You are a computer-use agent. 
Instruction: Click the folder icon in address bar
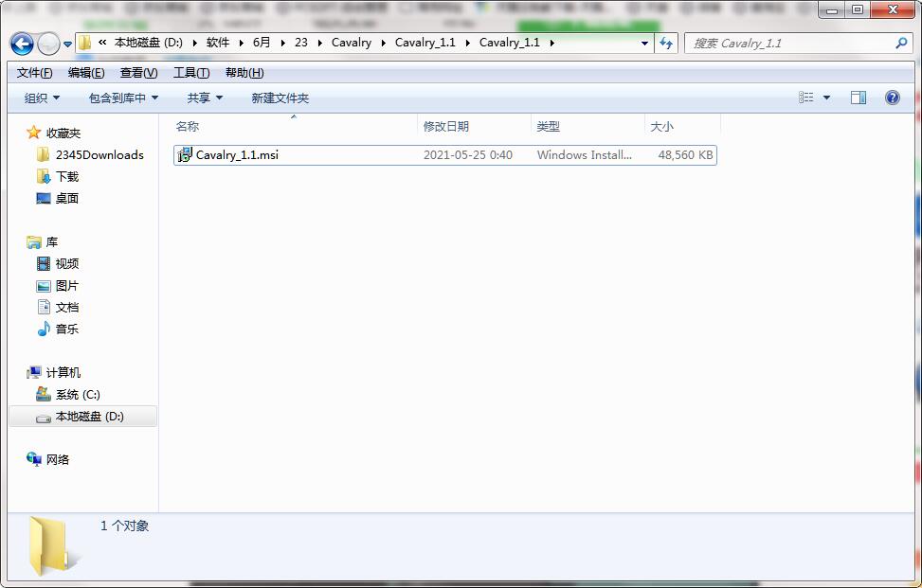(84, 43)
